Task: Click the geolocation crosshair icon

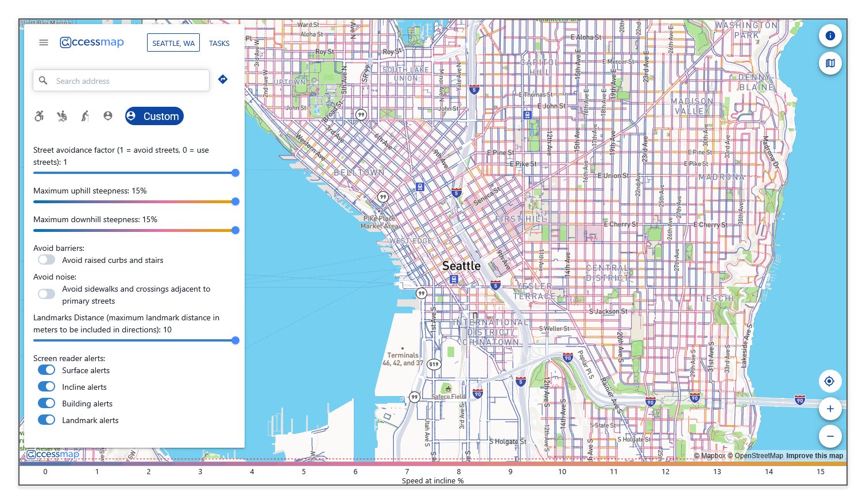Action: coord(830,381)
